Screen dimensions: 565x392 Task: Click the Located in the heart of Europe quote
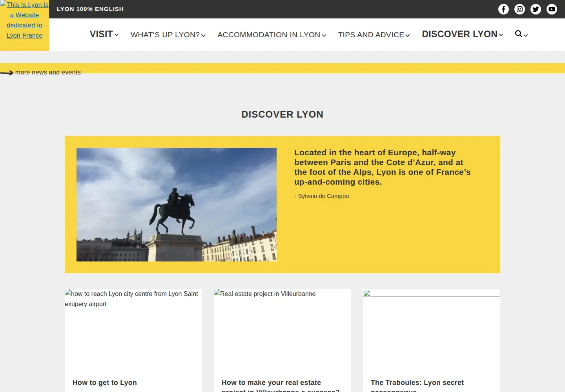click(x=383, y=167)
